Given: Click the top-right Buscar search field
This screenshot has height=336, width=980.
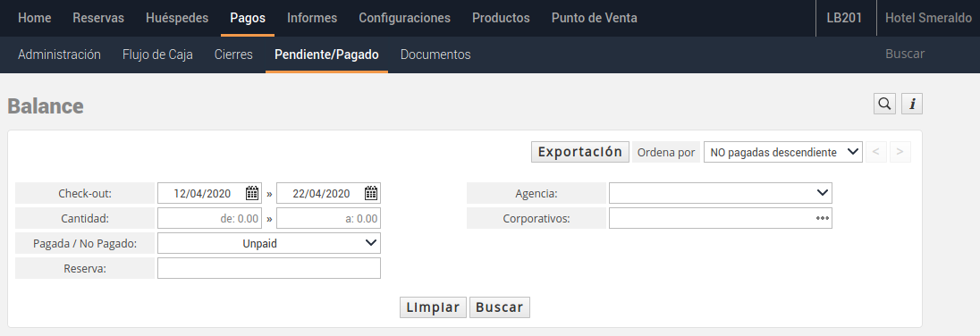Looking at the screenshot, I should pyautogui.click(x=904, y=55).
